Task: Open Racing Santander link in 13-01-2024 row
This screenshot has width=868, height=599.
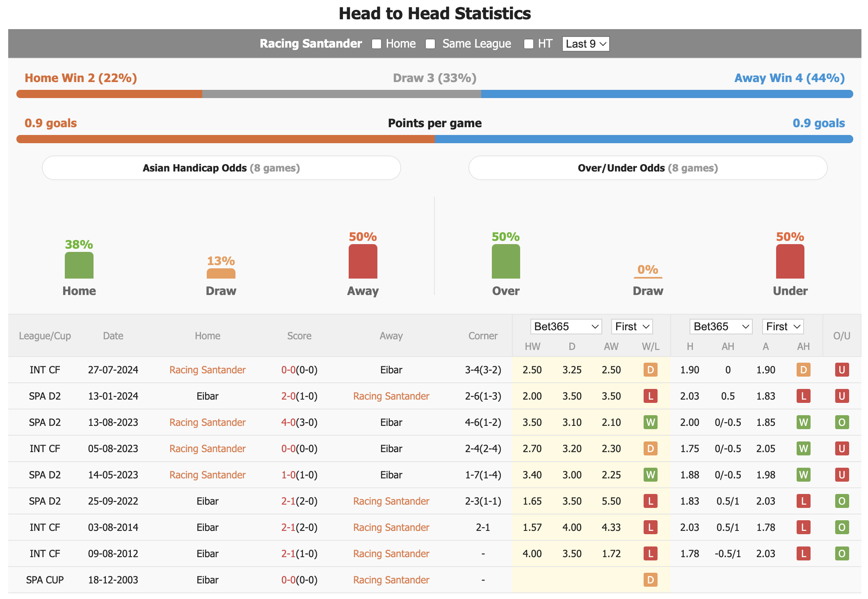Action: pyautogui.click(x=391, y=396)
